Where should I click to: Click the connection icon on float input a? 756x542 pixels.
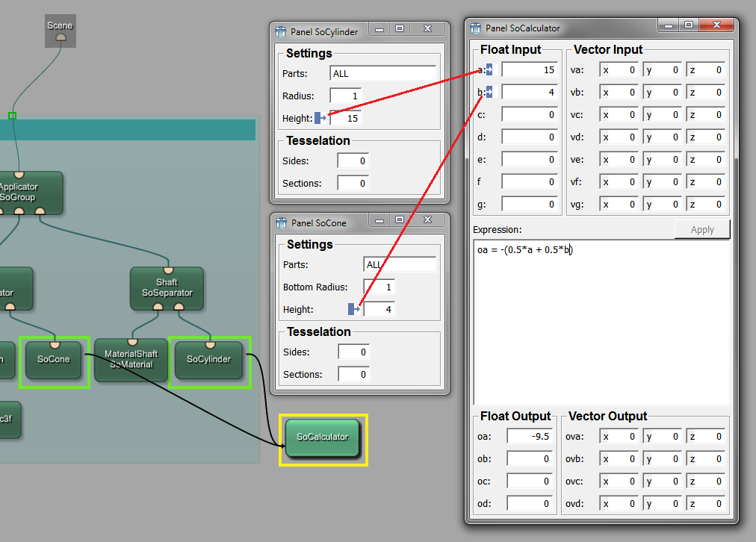tap(489, 70)
